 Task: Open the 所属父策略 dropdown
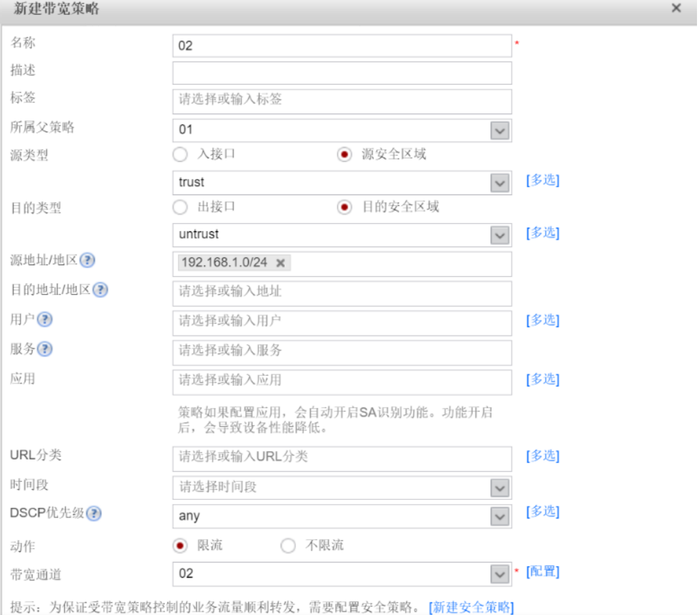point(499,131)
